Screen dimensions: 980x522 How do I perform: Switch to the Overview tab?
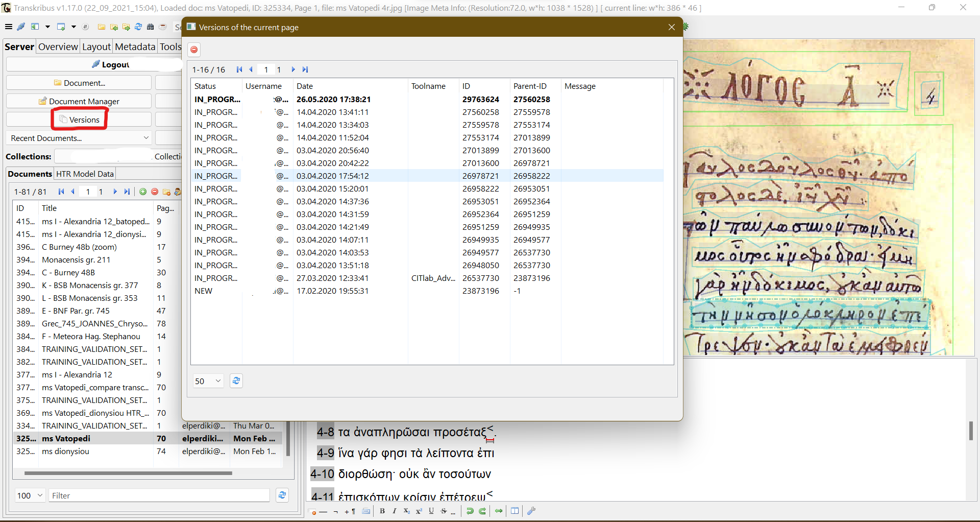[58, 46]
